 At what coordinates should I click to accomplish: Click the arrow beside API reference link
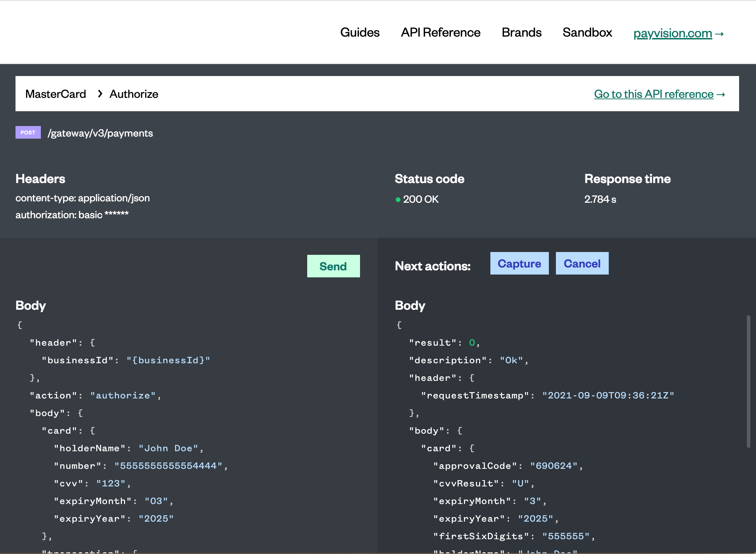tap(721, 95)
